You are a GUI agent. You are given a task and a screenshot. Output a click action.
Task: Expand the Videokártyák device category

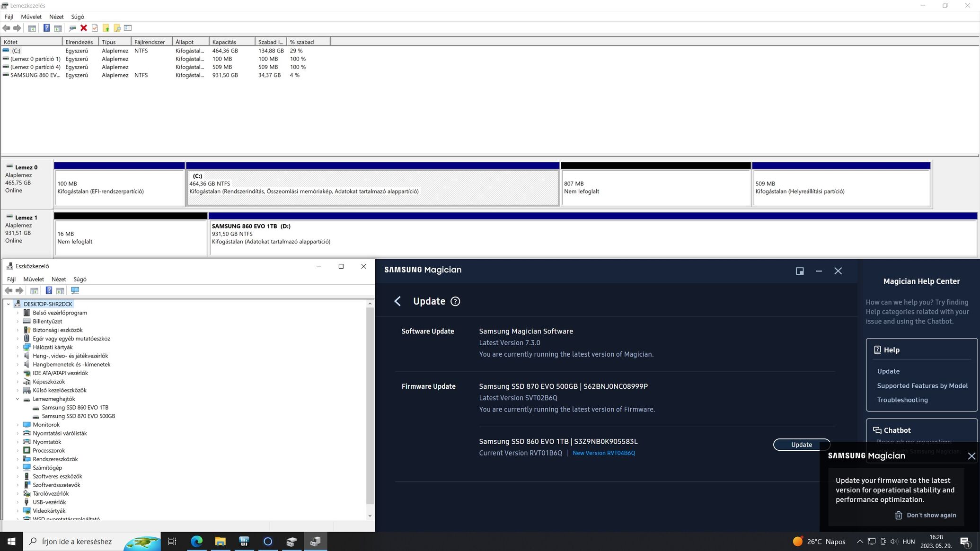point(18,511)
